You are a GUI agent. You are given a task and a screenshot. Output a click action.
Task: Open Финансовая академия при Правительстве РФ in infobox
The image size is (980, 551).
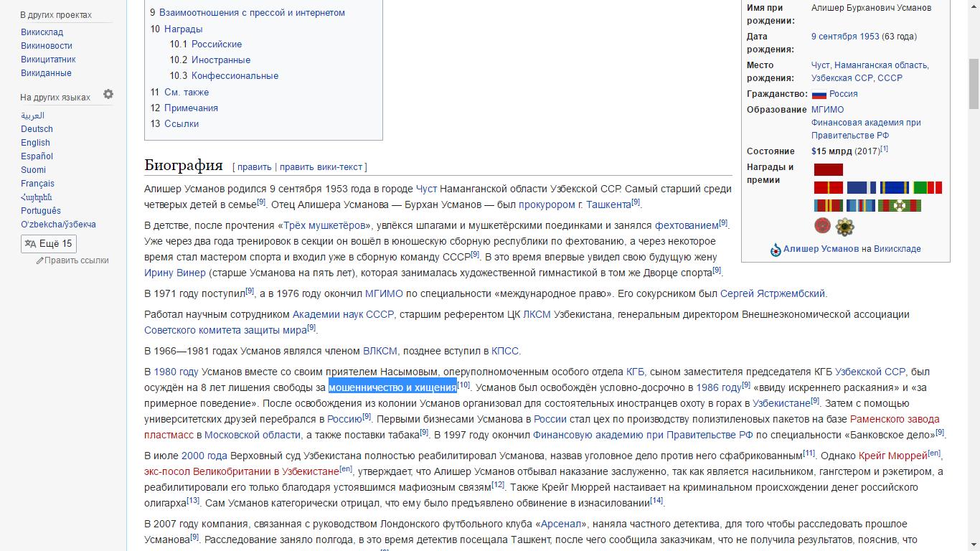pos(866,129)
